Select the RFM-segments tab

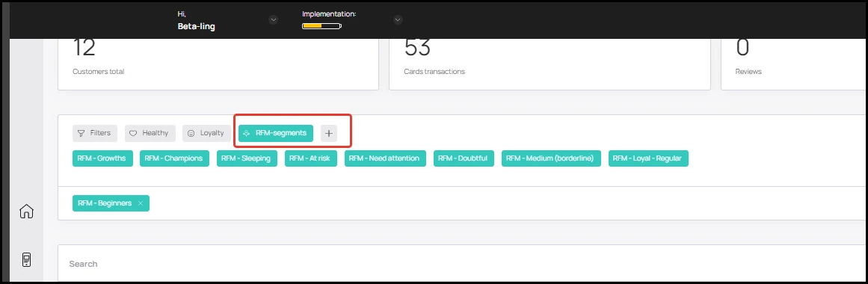point(276,134)
